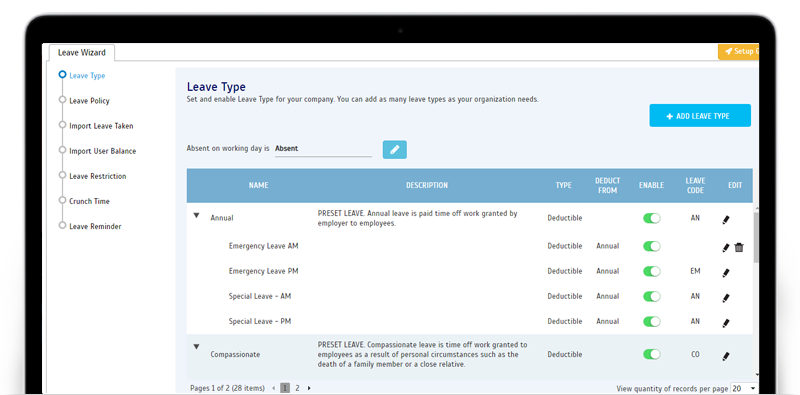
Task: Toggle the Emergency Leave AM enable switch
Action: coord(652,246)
